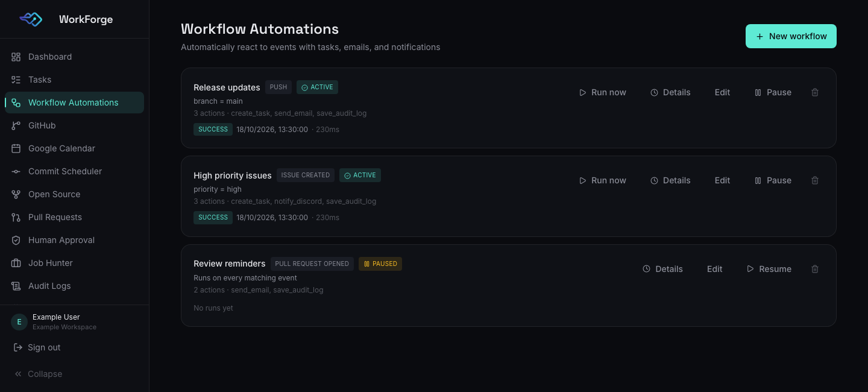
Task: Open the GitHub sidebar page
Action: [x=74, y=125]
